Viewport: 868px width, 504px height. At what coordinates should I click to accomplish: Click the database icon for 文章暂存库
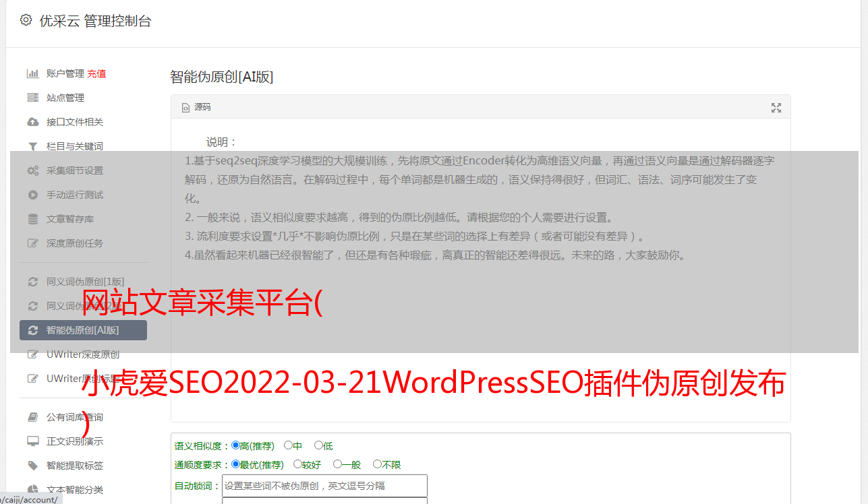[32, 219]
